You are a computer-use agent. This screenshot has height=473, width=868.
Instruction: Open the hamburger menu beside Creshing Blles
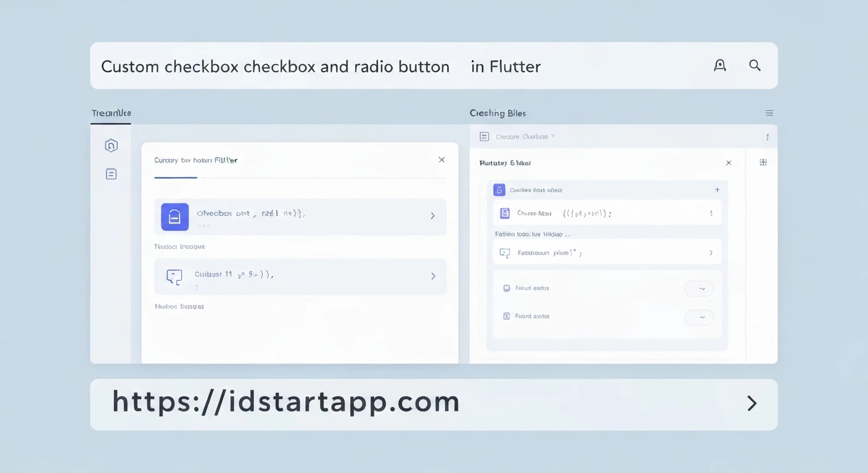[769, 113]
